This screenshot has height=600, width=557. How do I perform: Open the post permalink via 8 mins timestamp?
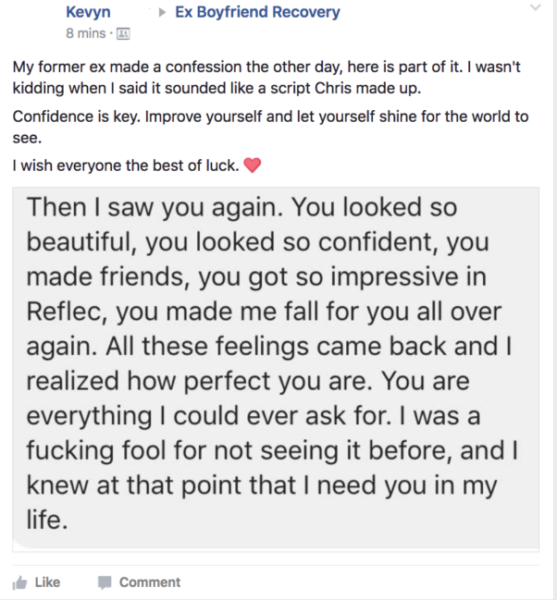[86, 33]
